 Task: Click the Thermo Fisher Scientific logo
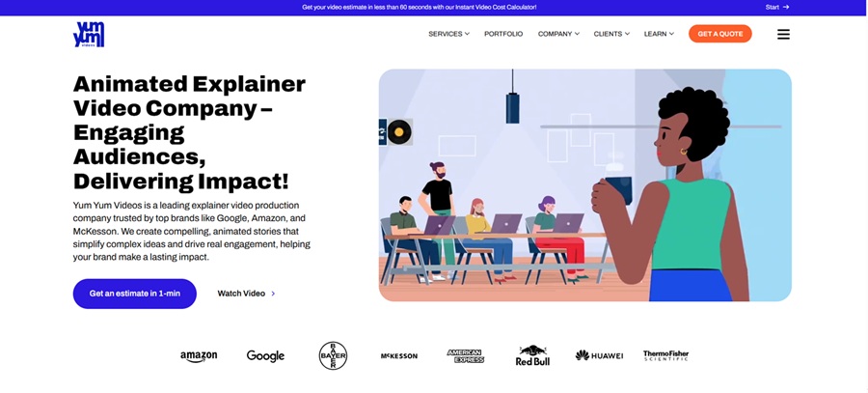pyautogui.click(x=665, y=355)
